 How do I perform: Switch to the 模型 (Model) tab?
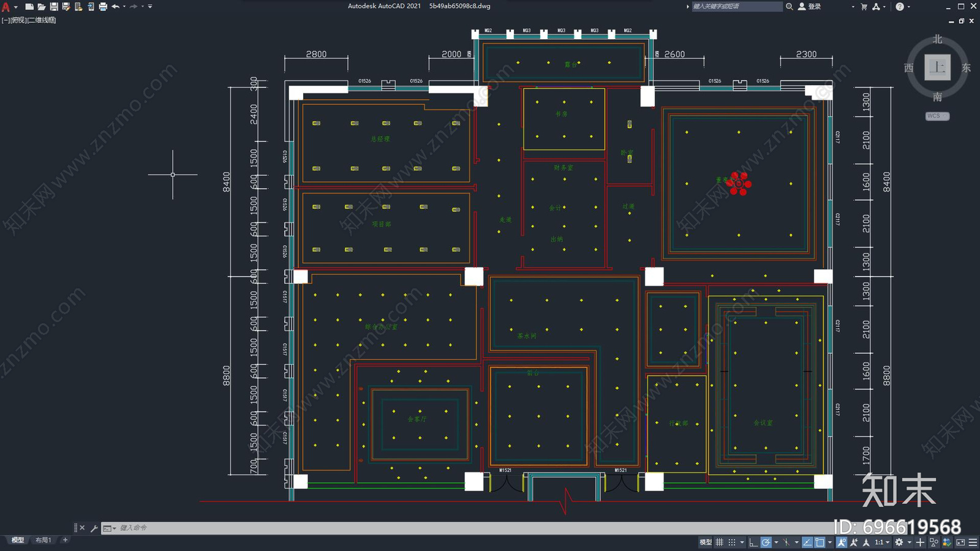[18, 540]
